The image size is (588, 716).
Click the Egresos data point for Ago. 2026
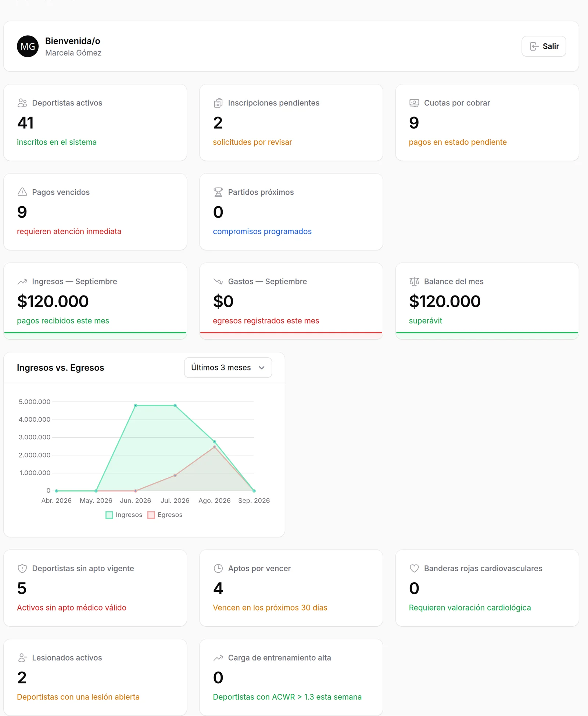(x=215, y=447)
